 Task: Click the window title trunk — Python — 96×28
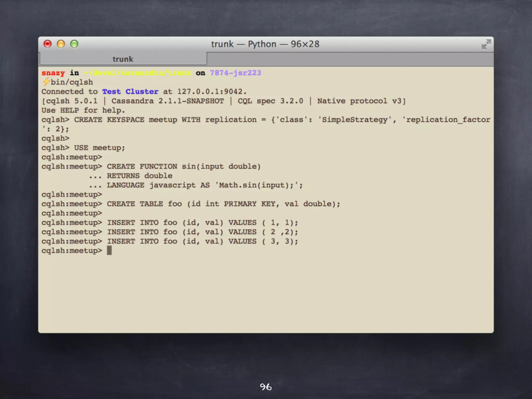coord(265,44)
